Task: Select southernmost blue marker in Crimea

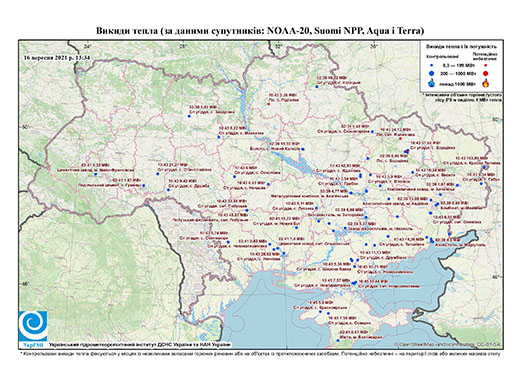Action: (x=338, y=340)
